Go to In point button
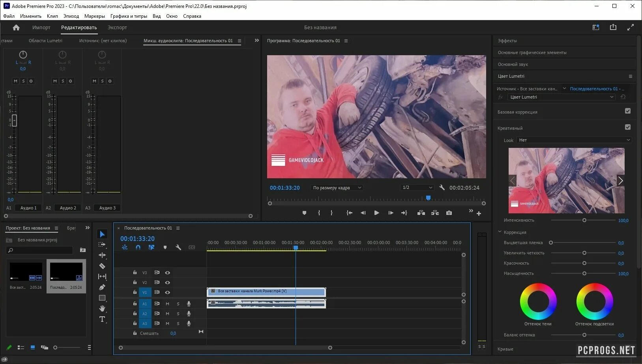This screenshot has width=642, height=364. (x=349, y=213)
